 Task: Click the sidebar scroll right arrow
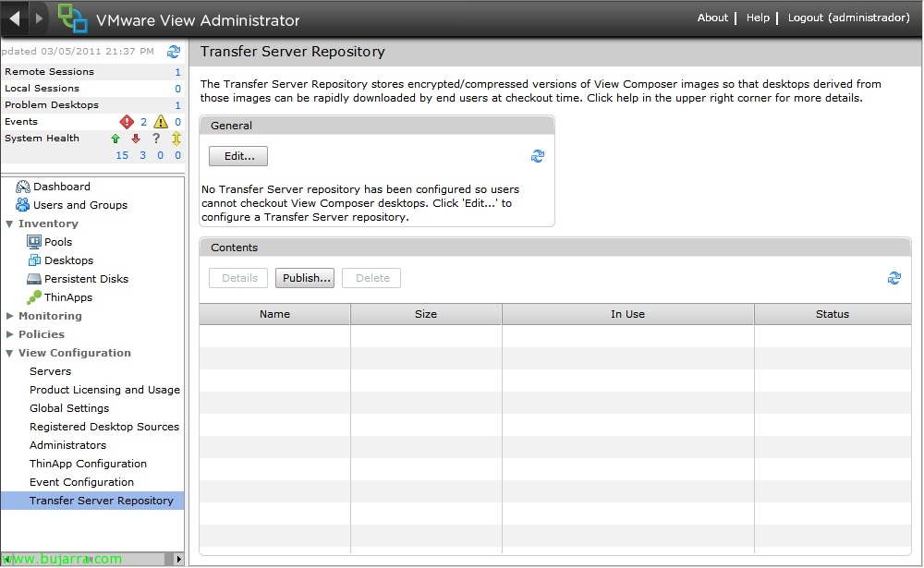(178, 559)
